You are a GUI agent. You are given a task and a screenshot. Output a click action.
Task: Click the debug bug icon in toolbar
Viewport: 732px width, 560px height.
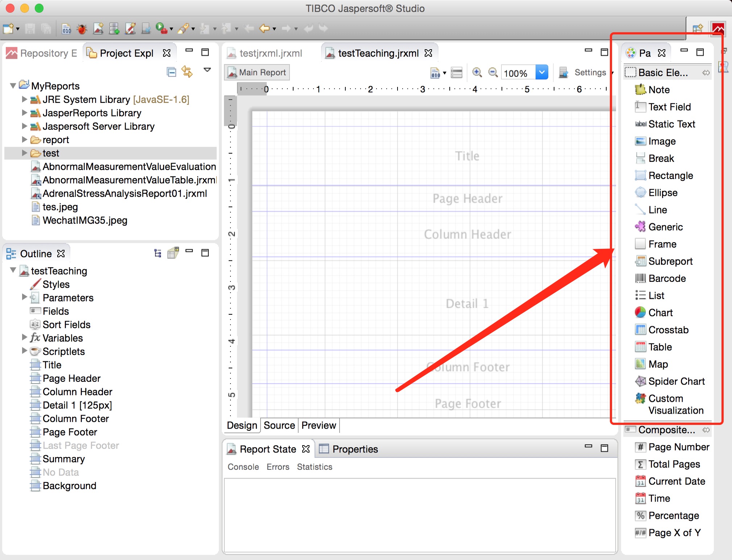tap(82, 29)
